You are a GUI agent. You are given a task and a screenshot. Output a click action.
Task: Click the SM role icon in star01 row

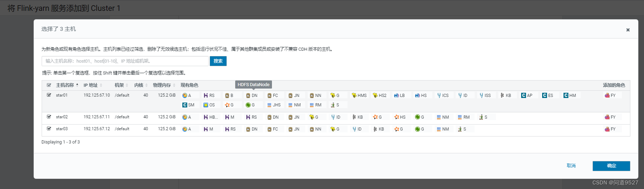pyautogui.click(x=185, y=105)
